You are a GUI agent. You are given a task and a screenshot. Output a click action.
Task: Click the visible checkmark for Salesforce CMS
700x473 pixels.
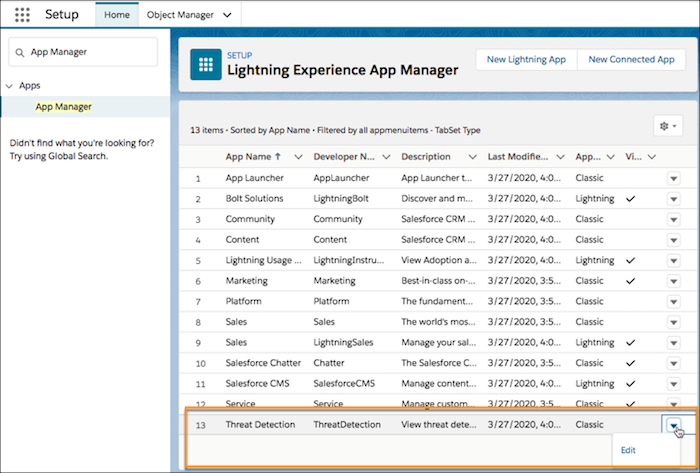coord(630,383)
